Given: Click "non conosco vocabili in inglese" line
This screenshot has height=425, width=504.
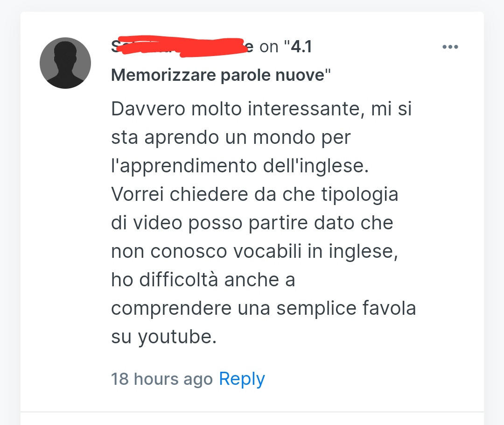Looking at the screenshot, I should [x=255, y=251].
